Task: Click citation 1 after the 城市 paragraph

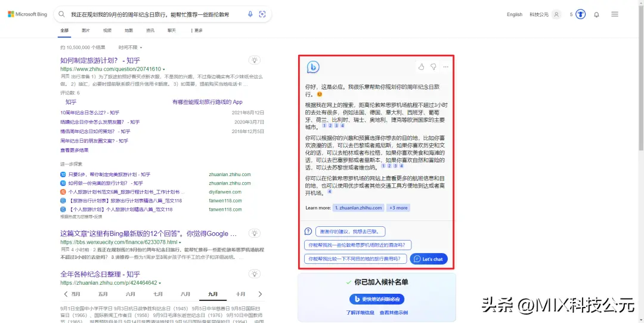Action: click(x=324, y=126)
